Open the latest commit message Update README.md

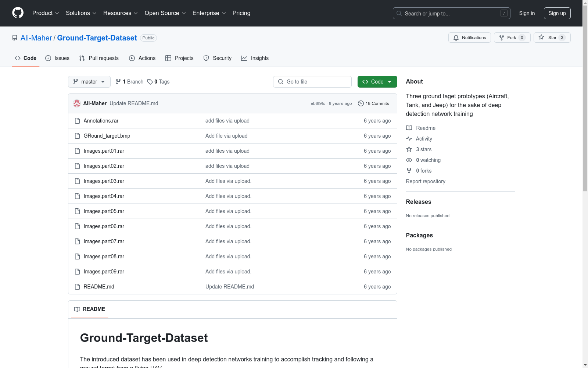pos(134,103)
